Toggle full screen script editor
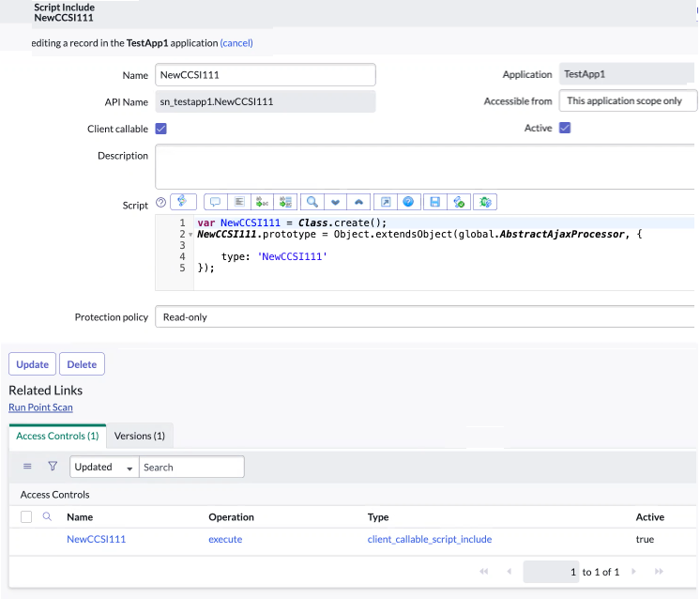Screen dimensions: 700x599 [386, 202]
